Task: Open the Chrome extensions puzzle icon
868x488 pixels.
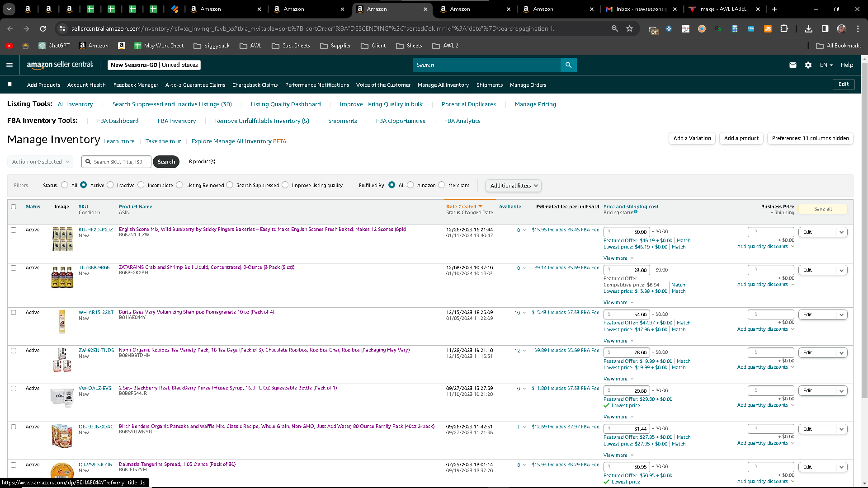Action: [784, 28]
